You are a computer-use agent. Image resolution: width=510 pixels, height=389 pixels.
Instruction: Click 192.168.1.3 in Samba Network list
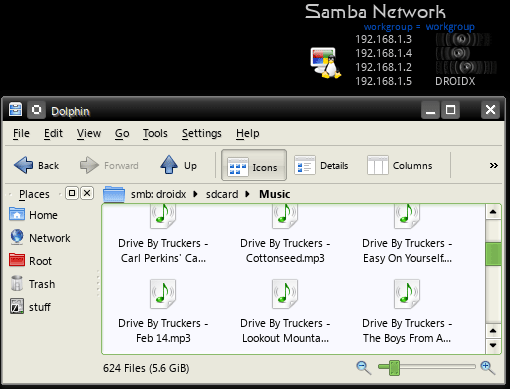[383, 39]
